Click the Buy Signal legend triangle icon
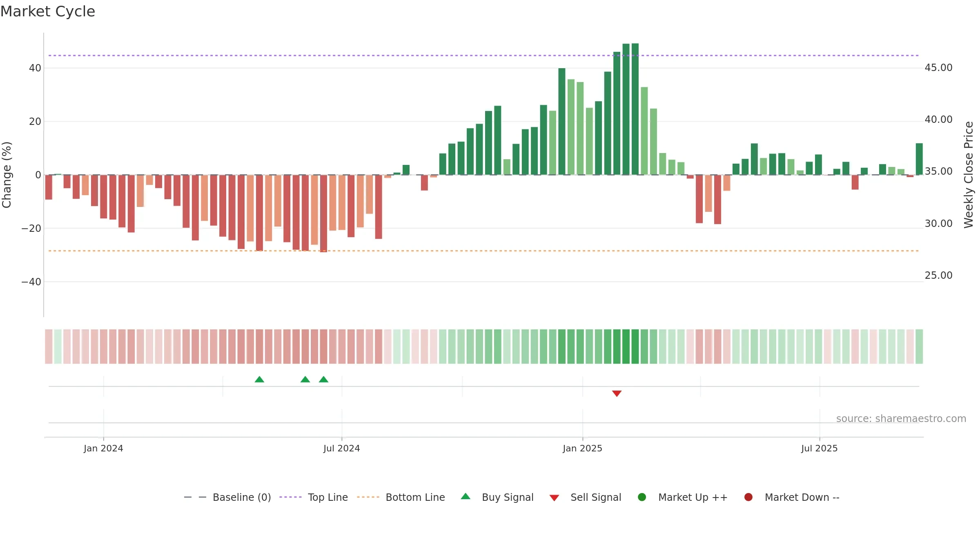Screen dimensions: 980x551 tap(465, 496)
